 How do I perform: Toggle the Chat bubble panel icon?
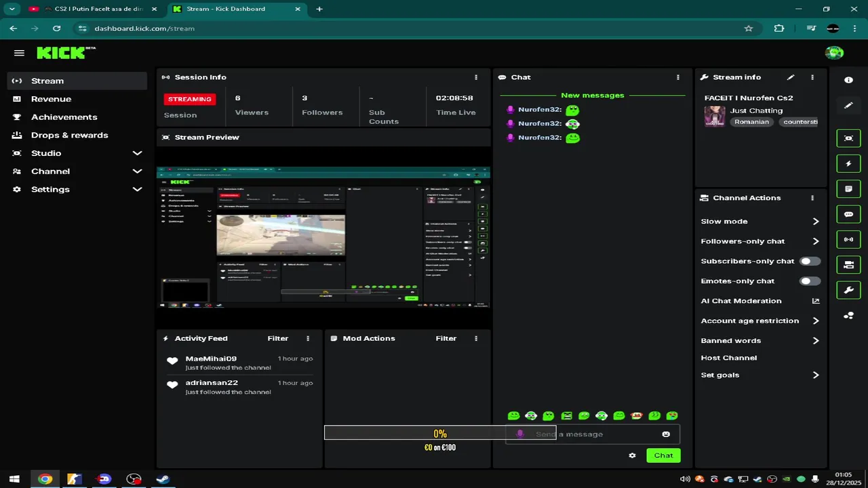pyautogui.click(x=848, y=214)
